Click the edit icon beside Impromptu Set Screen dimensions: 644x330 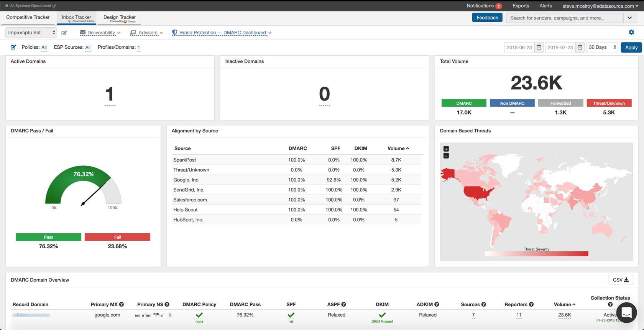click(64, 33)
